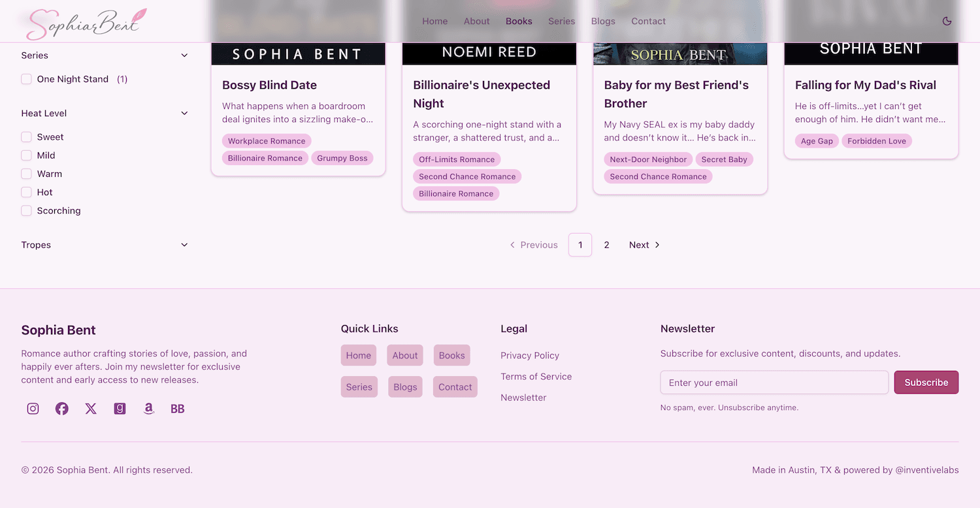Viewport: 980px width, 508px height.
Task: Collapse the Heat Level filter section
Action: (184, 113)
